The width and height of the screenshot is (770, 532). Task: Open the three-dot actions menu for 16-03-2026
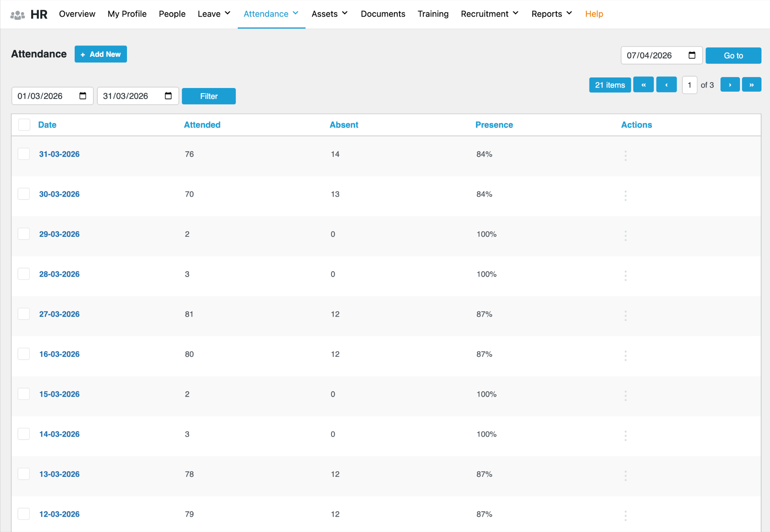625,356
